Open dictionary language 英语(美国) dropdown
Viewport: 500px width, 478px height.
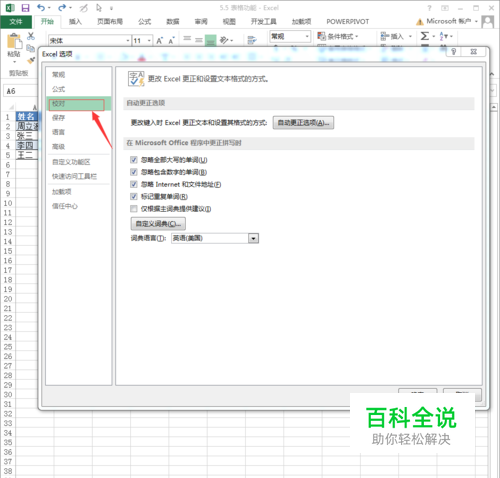254,238
